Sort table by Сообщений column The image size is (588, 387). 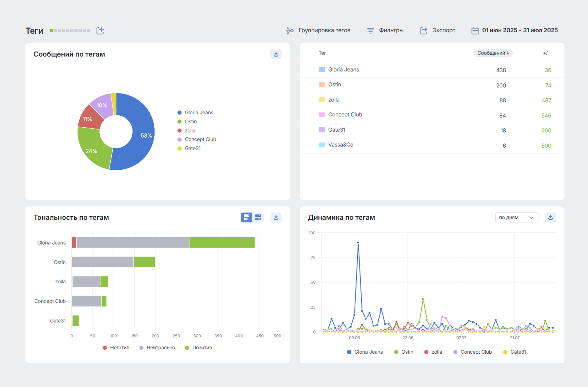493,53
